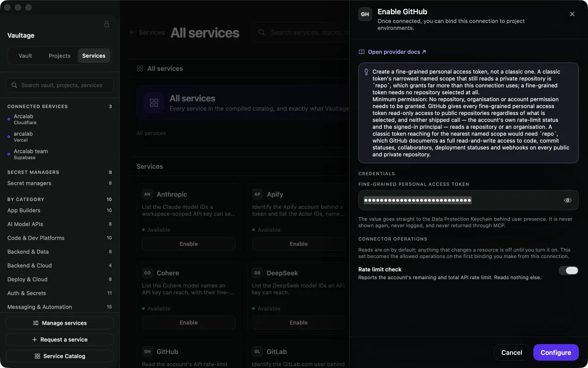Select the Deploy & Cloud category
The height and width of the screenshot is (368, 588).
[x=60, y=279]
